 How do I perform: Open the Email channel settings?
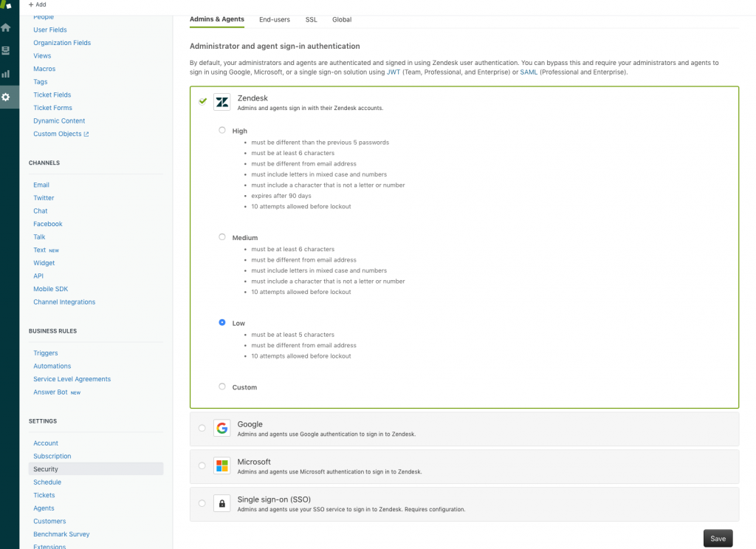pyautogui.click(x=41, y=185)
